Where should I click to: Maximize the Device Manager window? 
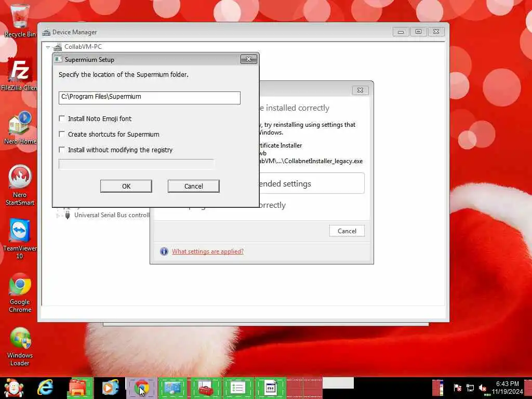click(x=418, y=32)
